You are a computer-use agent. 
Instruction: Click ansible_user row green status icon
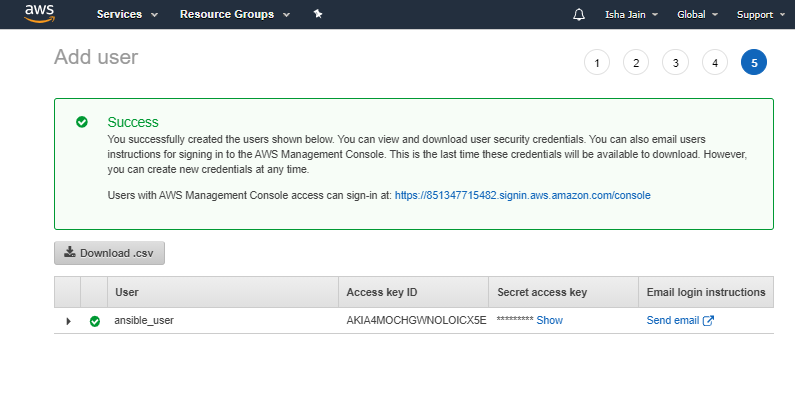95,321
